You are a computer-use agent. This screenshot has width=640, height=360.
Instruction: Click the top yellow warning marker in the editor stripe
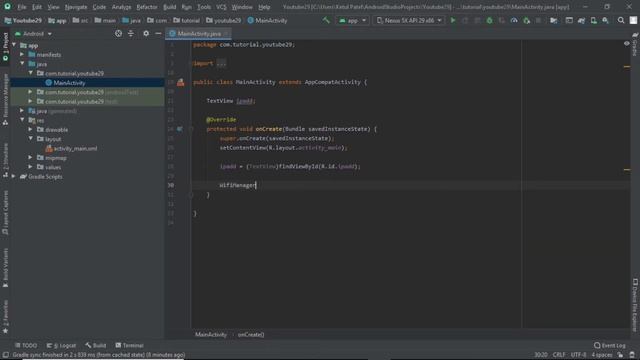(627, 67)
